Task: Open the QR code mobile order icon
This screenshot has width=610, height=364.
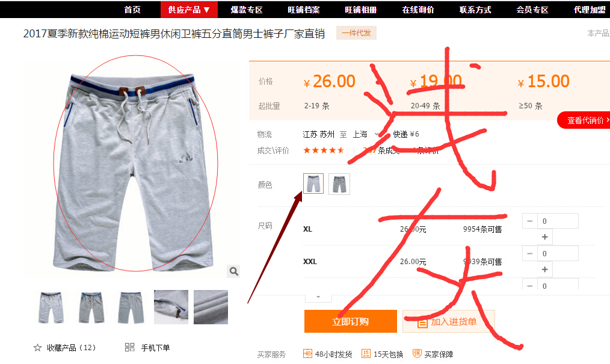Action: [129, 347]
